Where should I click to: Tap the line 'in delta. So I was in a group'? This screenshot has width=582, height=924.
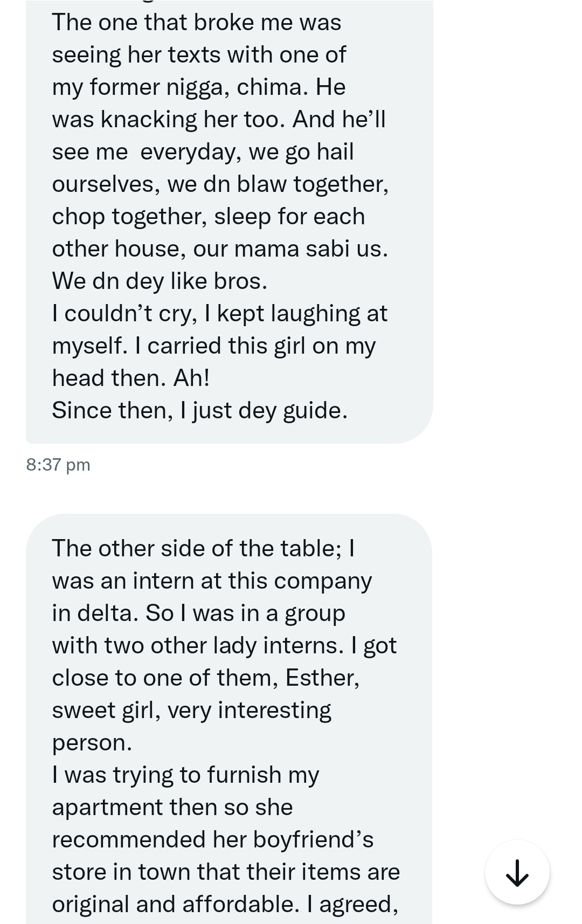[x=198, y=613]
